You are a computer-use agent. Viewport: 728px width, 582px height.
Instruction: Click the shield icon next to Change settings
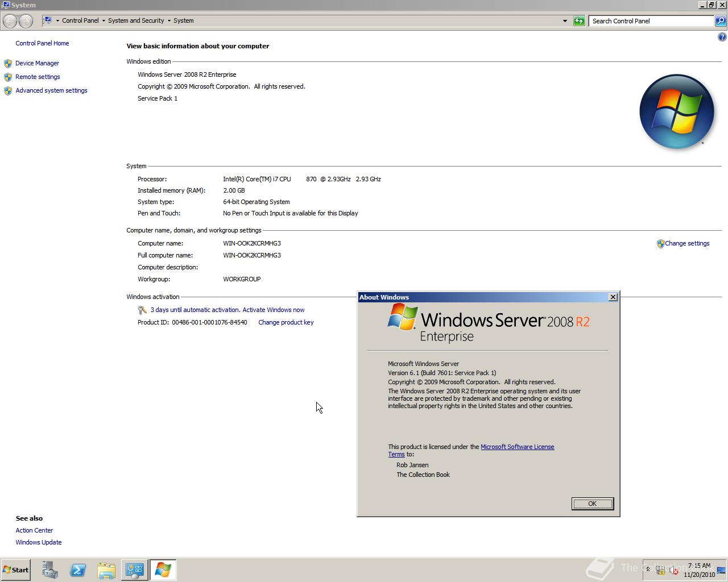[x=660, y=244]
